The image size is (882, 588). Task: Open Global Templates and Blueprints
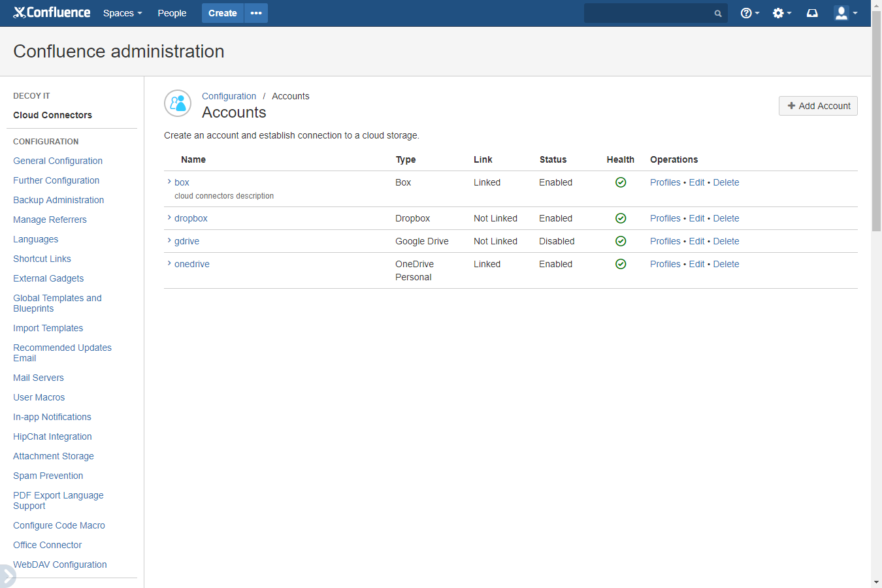coord(57,303)
